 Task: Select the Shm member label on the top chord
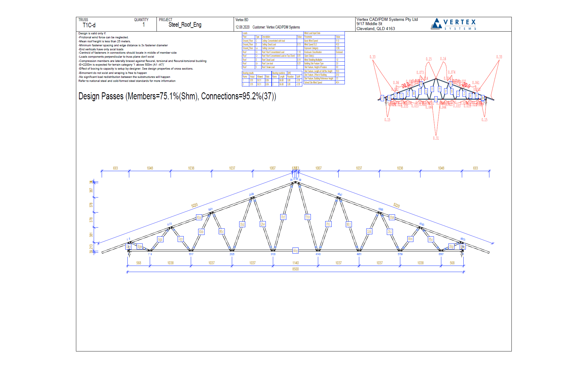pos(392,217)
